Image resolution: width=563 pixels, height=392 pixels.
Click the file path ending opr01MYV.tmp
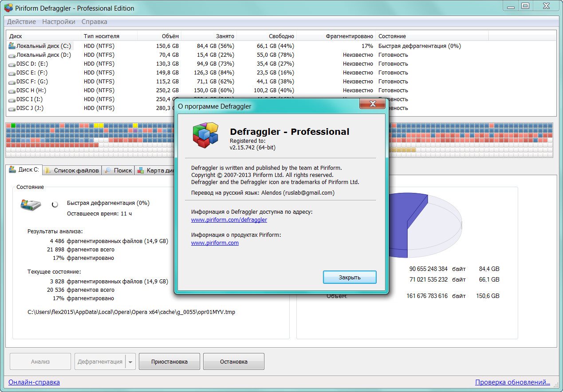(131, 312)
